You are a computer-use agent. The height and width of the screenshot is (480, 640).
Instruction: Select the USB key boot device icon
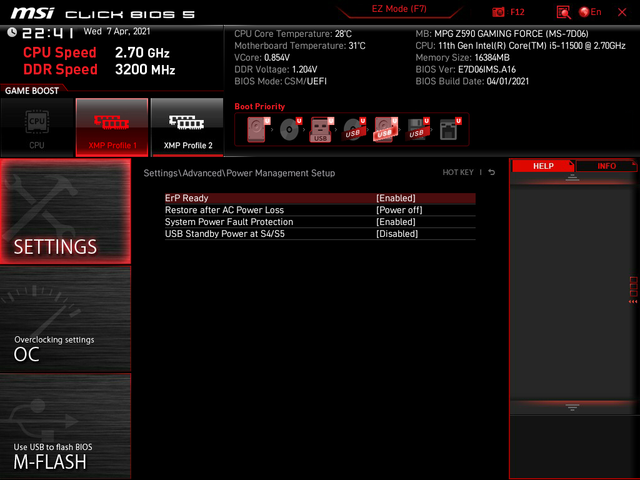pyautogui.click(x=322, y=129)
